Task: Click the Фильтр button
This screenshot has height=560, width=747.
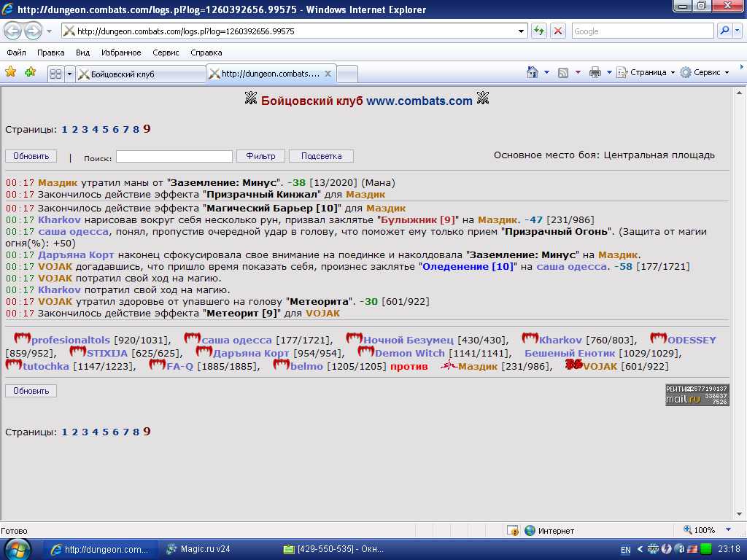Action: [260, 156]
